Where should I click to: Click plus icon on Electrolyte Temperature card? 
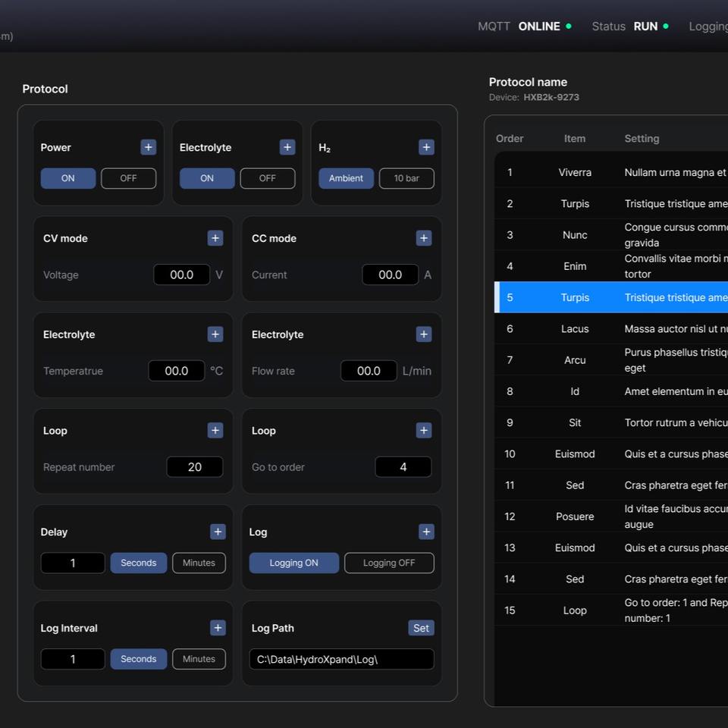[215, 334]
